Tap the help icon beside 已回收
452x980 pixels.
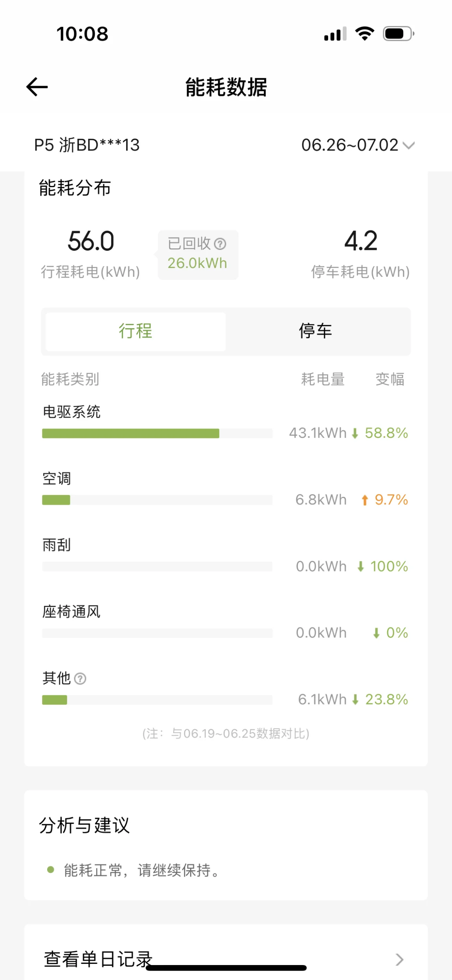pos(220,244)
